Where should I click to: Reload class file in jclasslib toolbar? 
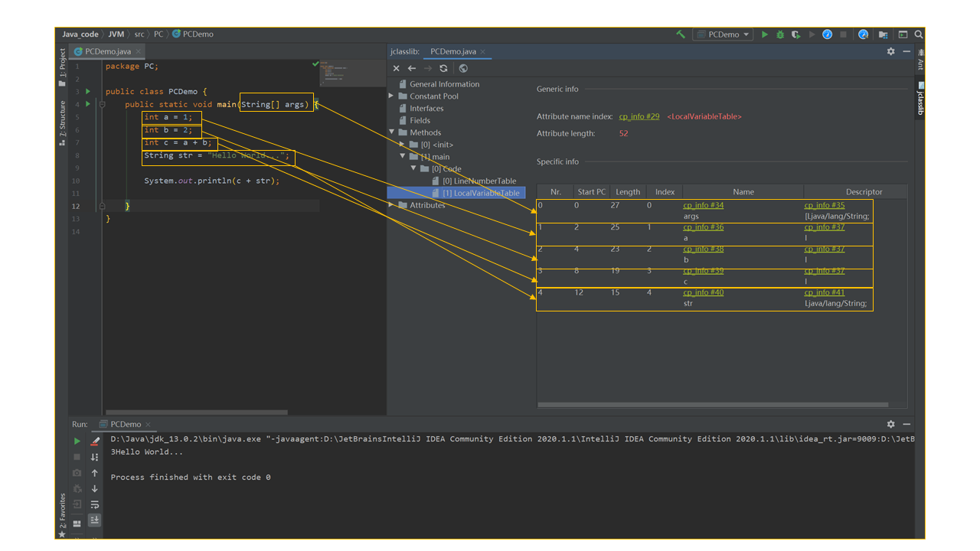443,68
